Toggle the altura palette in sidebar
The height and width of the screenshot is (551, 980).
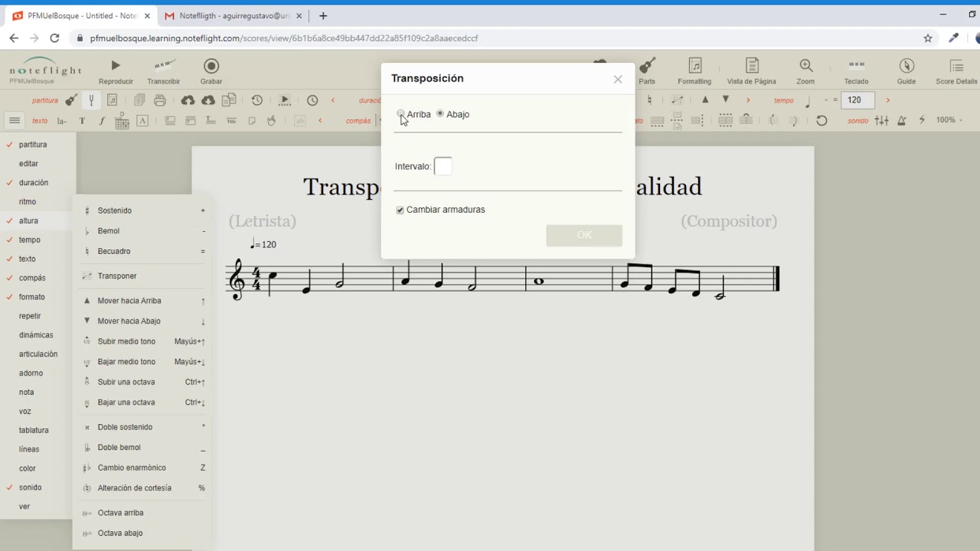click(29, 220)
